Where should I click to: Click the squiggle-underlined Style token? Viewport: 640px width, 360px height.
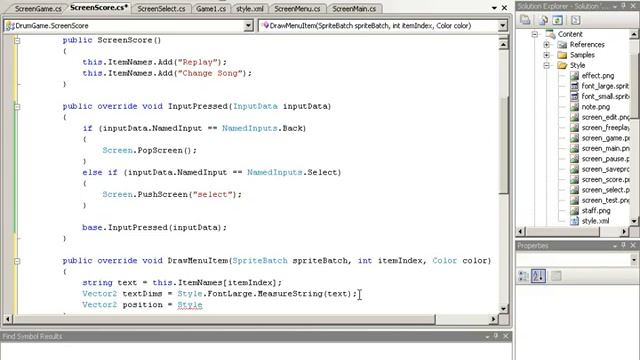[190, 305]
